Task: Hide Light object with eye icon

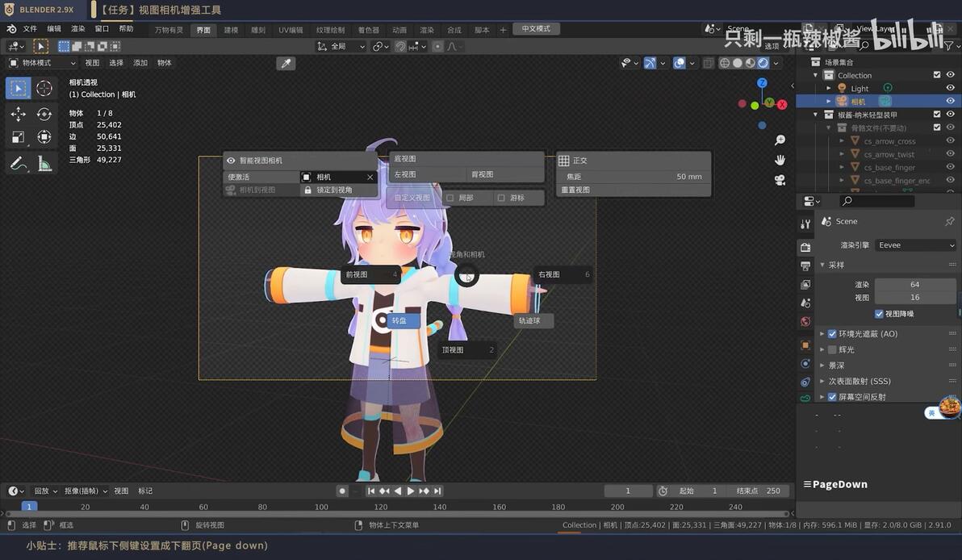Action: click(x=950, y=88)
